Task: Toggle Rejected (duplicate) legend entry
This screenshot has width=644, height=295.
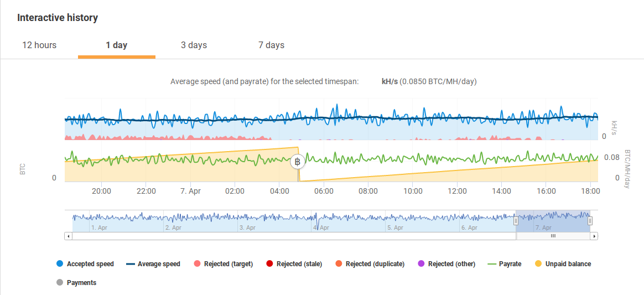Action: tap(370, 264)
